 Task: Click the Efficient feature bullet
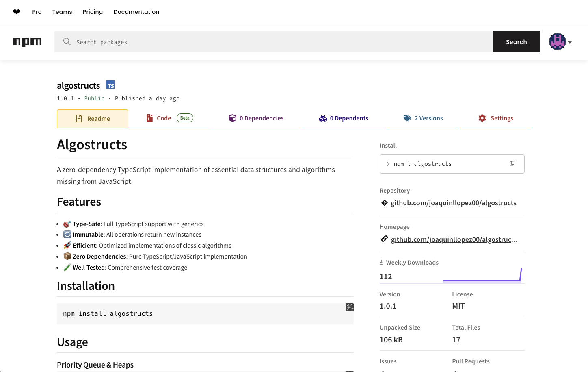[147, 246]
